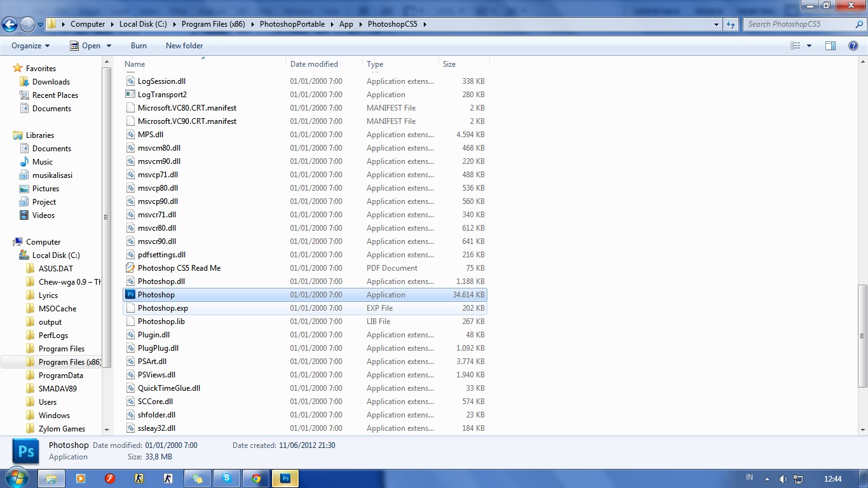Open the Organize dropdown menu
This screenshot has width=868, height=488.
[x=31, y=46]
